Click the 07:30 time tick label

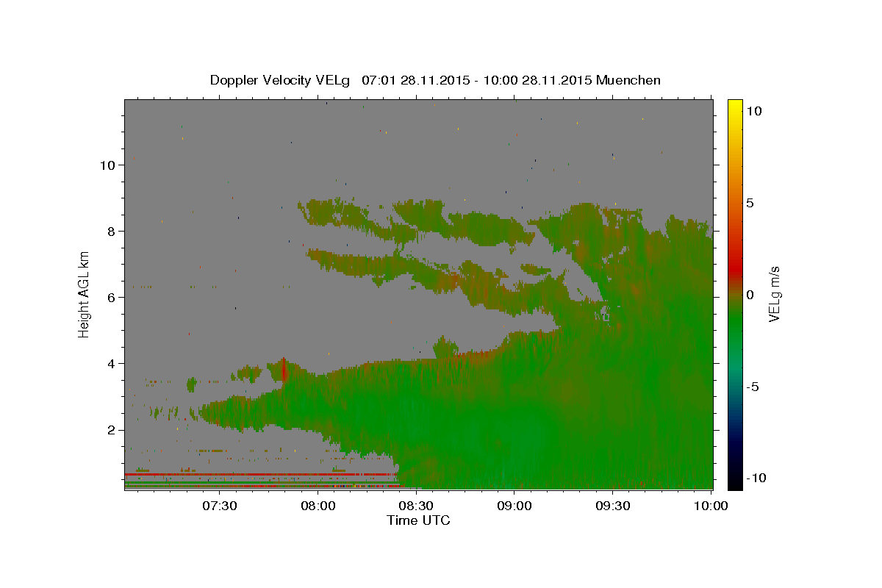(220, 506)
